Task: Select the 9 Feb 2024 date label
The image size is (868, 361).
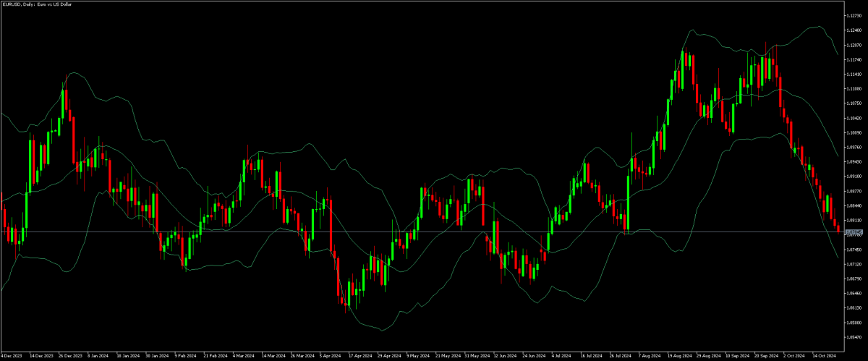Action: (185, 356)
